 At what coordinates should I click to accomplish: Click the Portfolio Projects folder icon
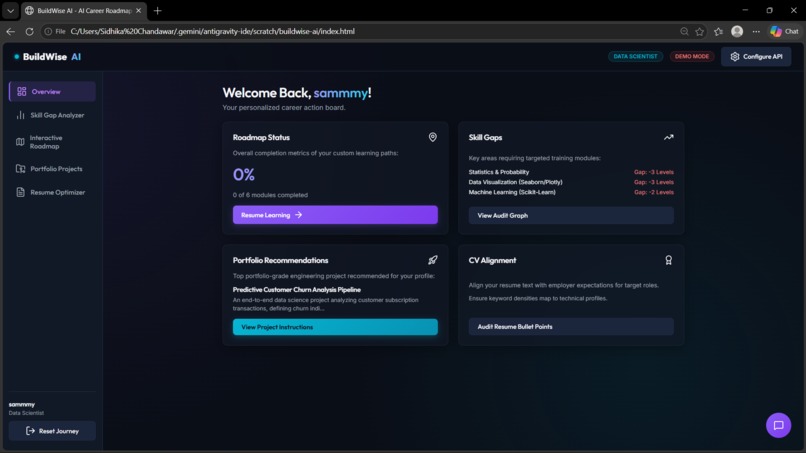coord(21,169)
